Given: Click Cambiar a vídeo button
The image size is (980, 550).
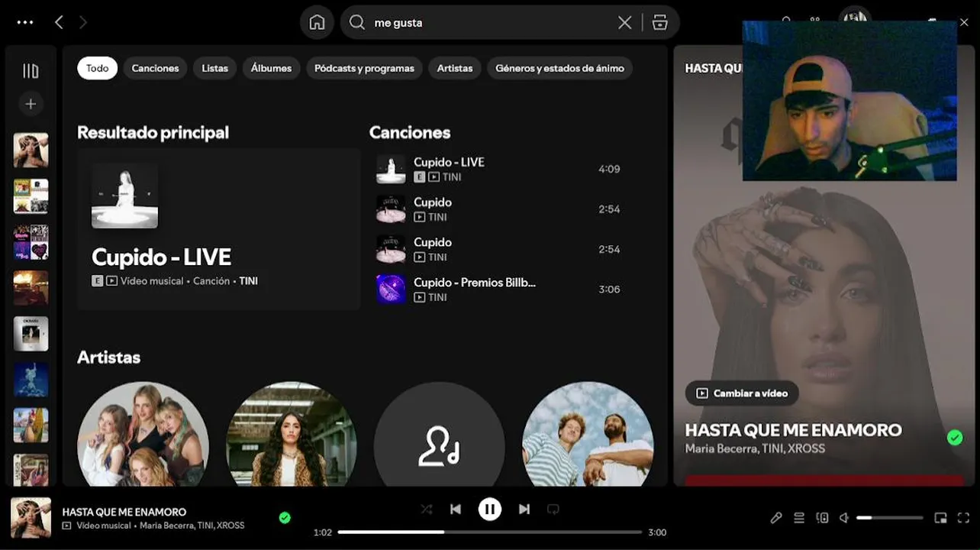Looking at the screenshot, I should pos(742,393).
